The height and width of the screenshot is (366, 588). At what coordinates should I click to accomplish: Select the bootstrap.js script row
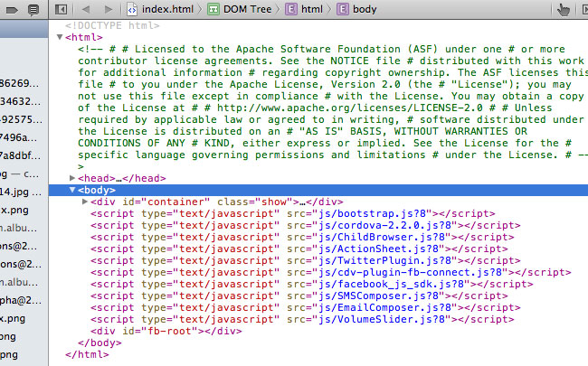[x=293, y=213]
